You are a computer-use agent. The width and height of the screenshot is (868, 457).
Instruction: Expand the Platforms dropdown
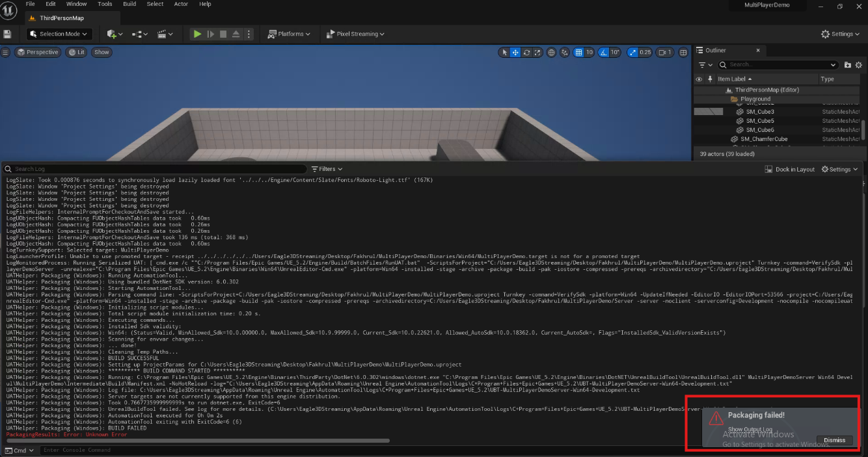coord(290,34)
